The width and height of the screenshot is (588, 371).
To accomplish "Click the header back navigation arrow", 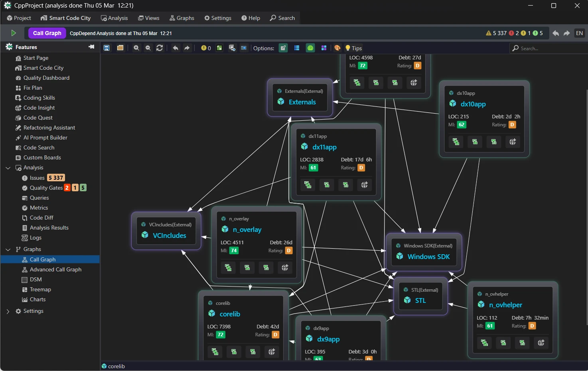I will [556, 33].
